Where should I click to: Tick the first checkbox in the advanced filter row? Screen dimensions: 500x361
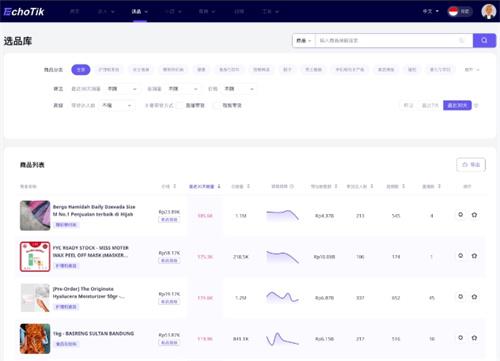180,105
